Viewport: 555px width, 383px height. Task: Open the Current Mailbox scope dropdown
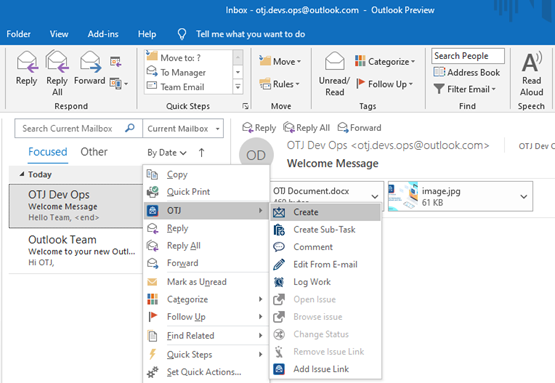point(183,128)
